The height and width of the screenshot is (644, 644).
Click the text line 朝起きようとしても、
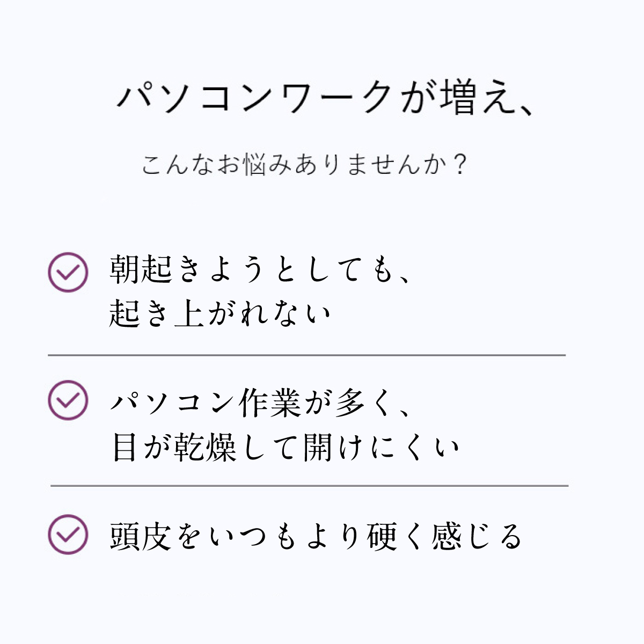click(x=261, y=269)
